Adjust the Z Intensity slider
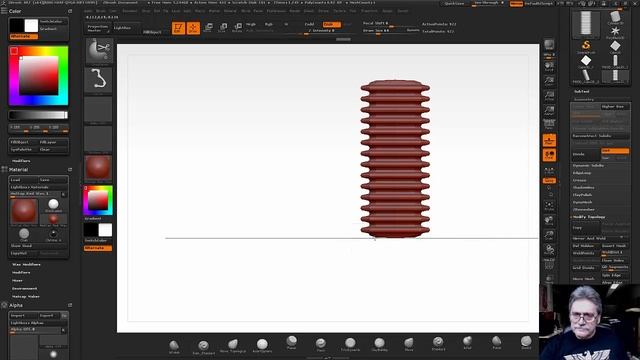The height and width of the screenshot is (360, 640). pyautogui.click(x=322, y=31)
